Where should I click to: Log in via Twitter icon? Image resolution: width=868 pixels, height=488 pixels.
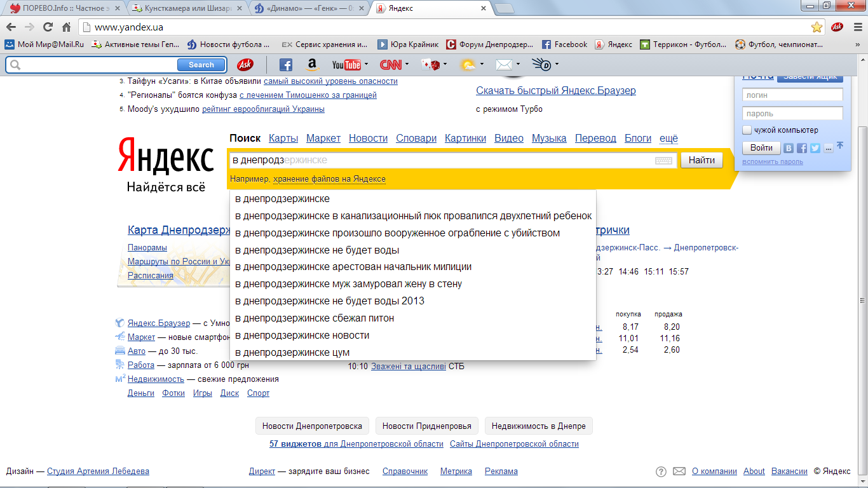pos(815,148)
